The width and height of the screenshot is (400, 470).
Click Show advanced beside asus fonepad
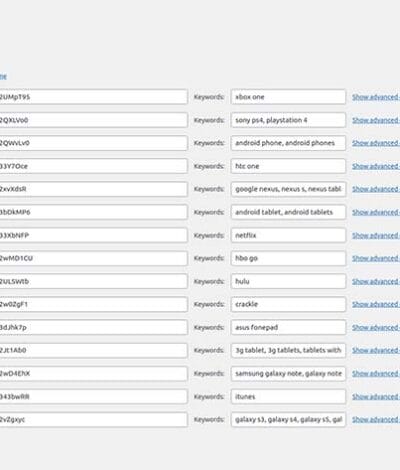coord(376,327)
